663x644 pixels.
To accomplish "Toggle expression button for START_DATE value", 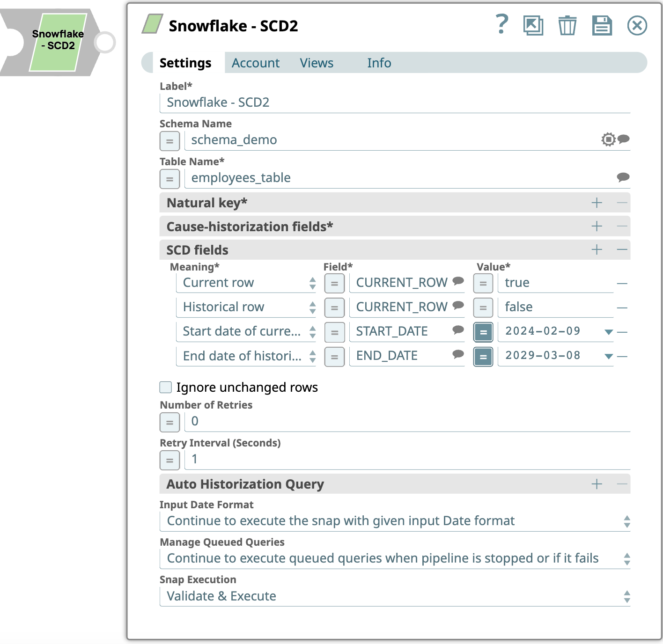I will coord(483,332).
